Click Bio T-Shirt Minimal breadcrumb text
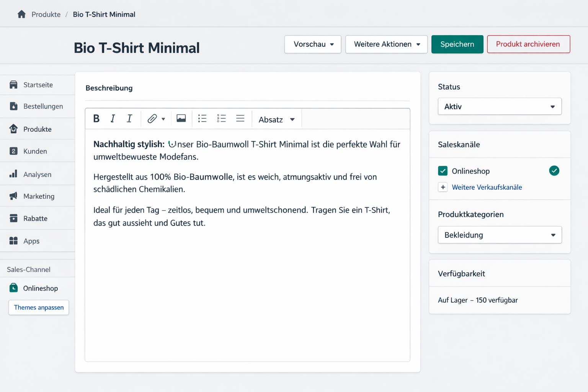588x392 pixels. coord(104,15)
